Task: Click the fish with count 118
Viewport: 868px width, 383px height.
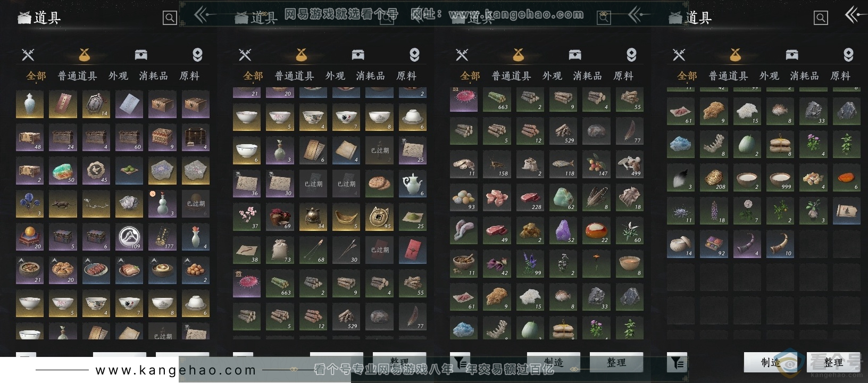Action: [563, 164]
